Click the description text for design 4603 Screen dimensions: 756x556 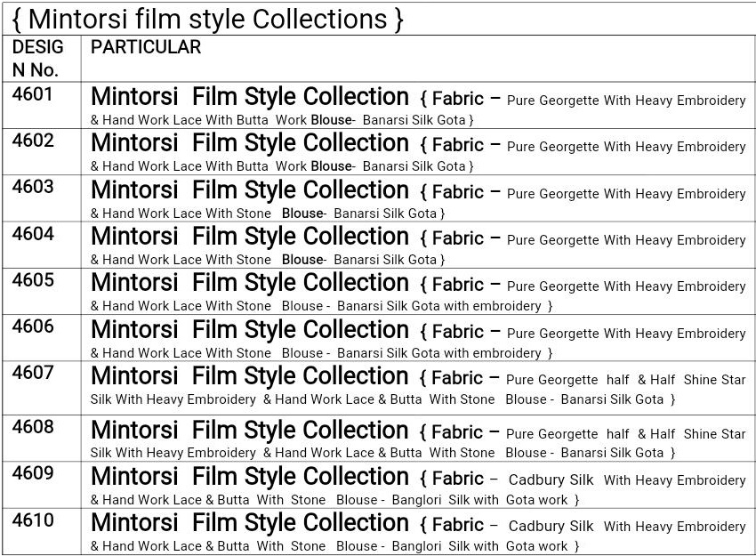tap(418, 199)
